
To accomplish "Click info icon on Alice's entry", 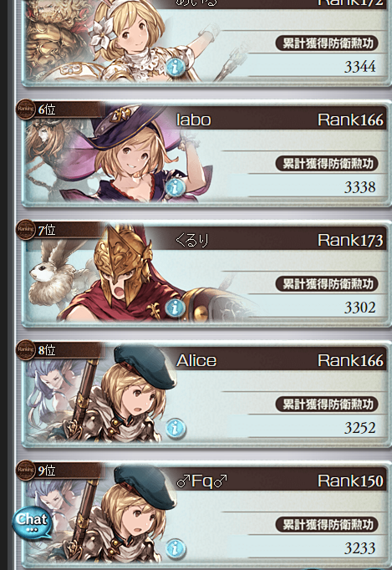I will 176,428.
